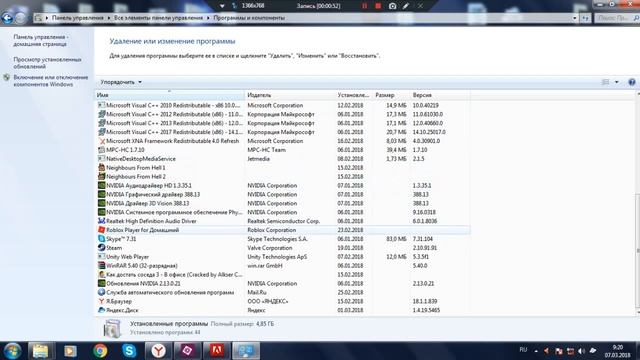Viewport: 640px width, 360px height.
Task: Select Unity Web Player icon
Action: (101, 257)
